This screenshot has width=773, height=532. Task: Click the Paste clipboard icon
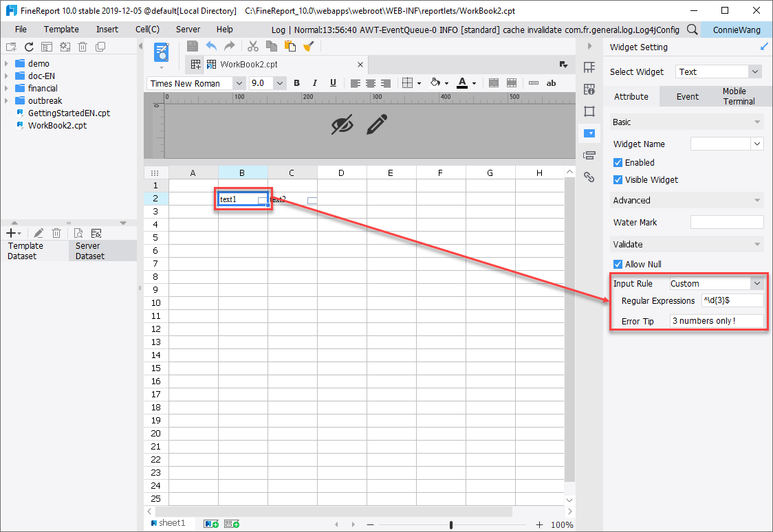point(290,46)
